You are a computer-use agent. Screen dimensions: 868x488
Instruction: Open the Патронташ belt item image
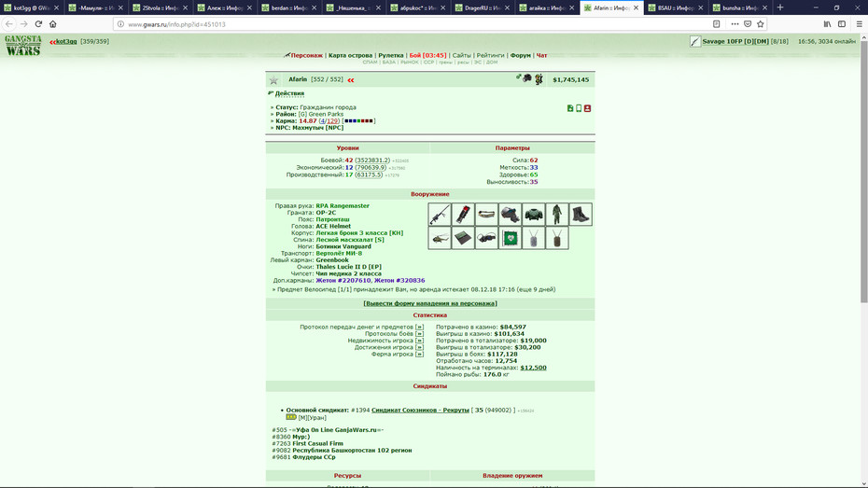[486, 215]
